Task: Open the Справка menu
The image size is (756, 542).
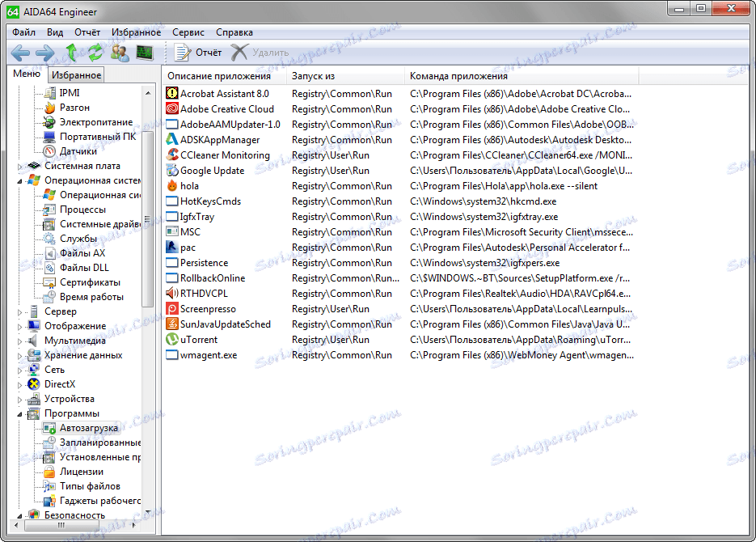Action: click(234, 32)
